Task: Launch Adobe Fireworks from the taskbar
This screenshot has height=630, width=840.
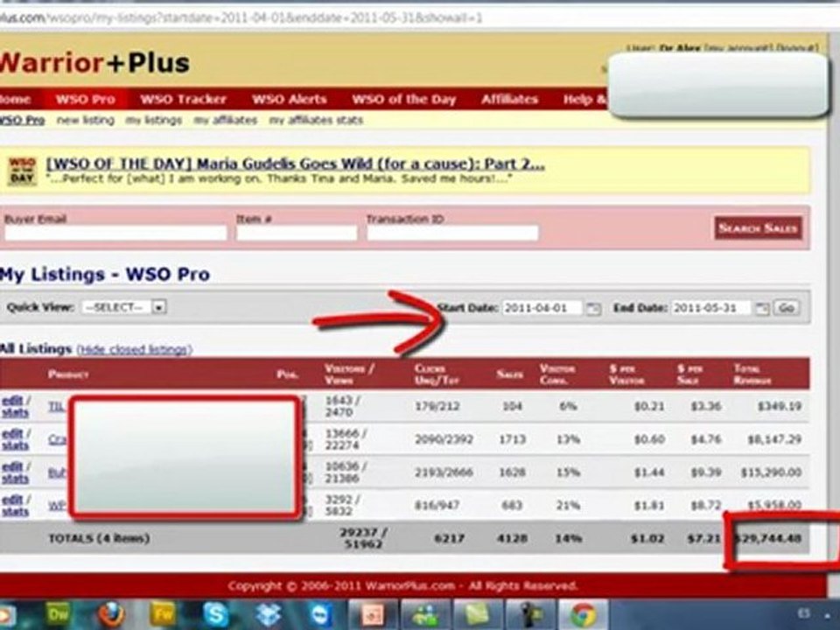Action: [164, 614]
